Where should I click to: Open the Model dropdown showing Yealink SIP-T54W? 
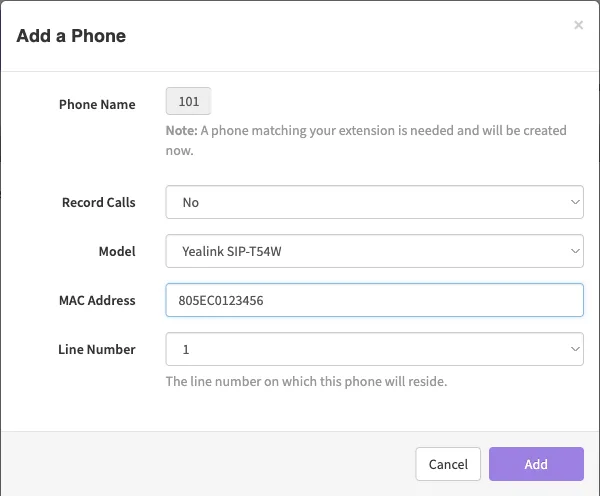(x=374, y=251)
